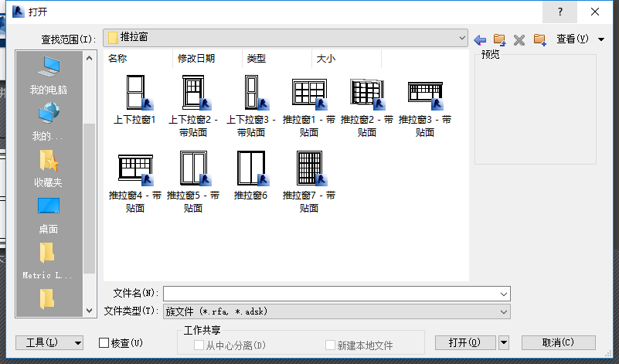
Task: Go to 桌面 desktop in the sidebar
Action: point(49,216)
